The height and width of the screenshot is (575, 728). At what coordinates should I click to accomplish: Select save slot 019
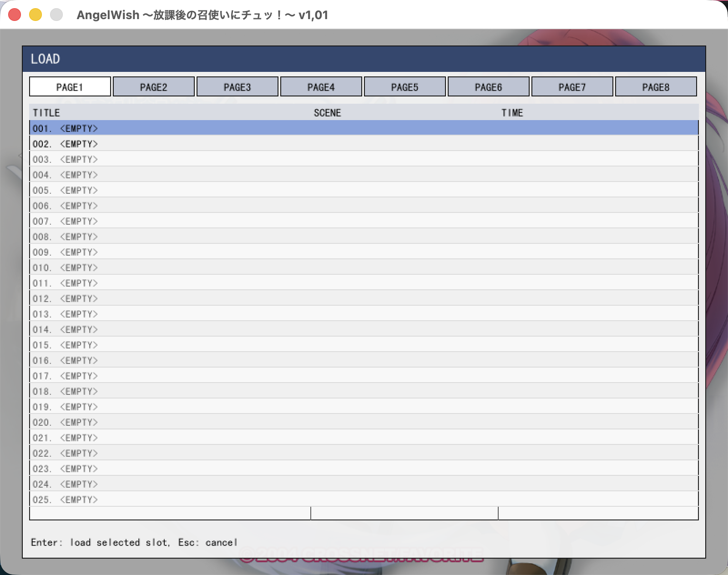[364, 406]
